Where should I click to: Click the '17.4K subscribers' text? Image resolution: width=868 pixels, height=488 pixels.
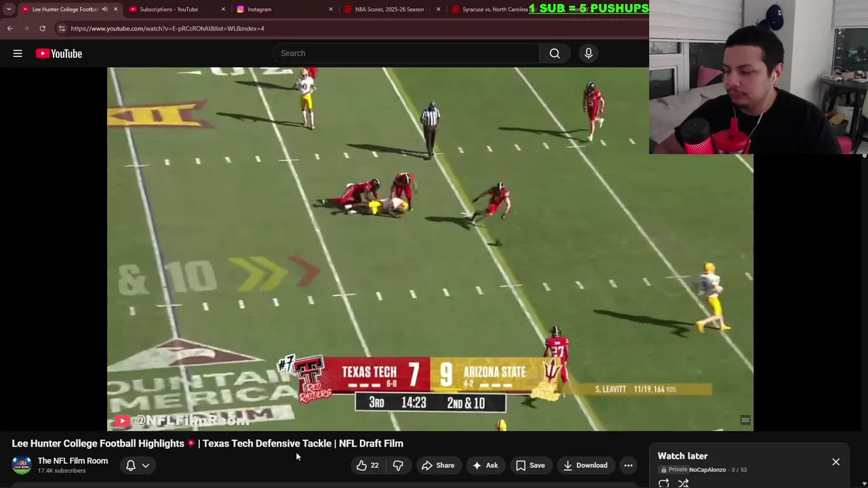click(62, 471)
